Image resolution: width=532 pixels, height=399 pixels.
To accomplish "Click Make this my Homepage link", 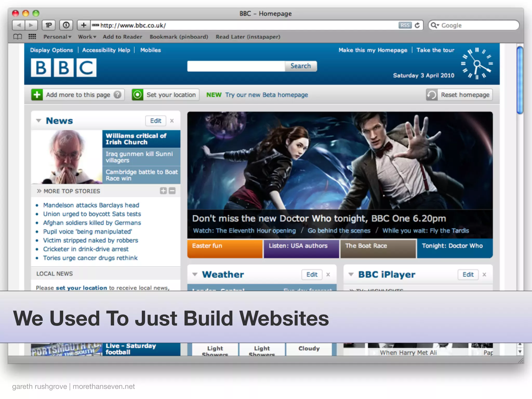I will click(373, 50).
